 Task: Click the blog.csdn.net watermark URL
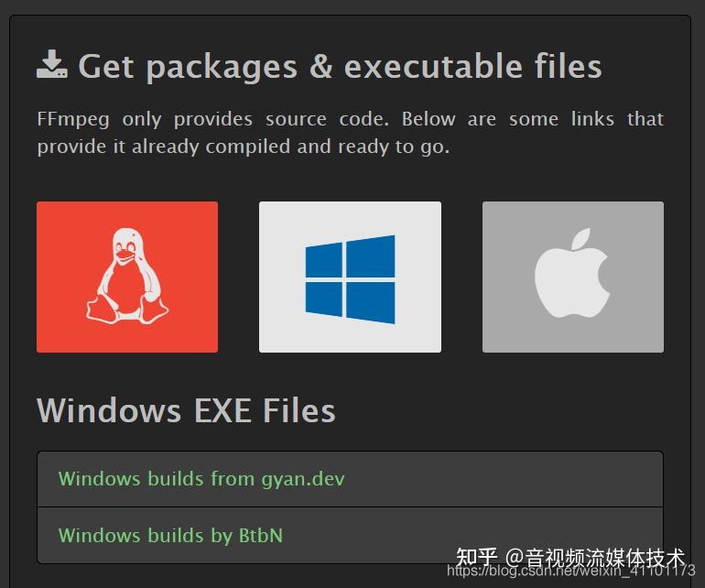[571, 571]
